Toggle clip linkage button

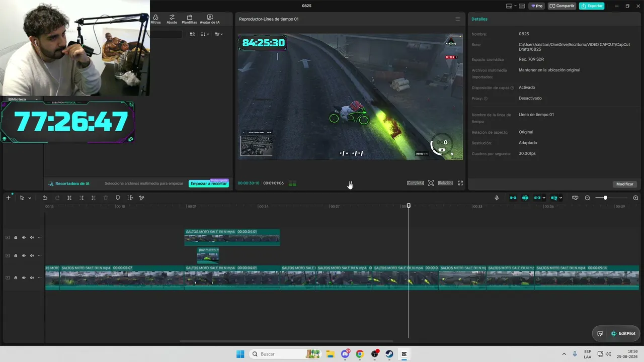coord(537,198)
